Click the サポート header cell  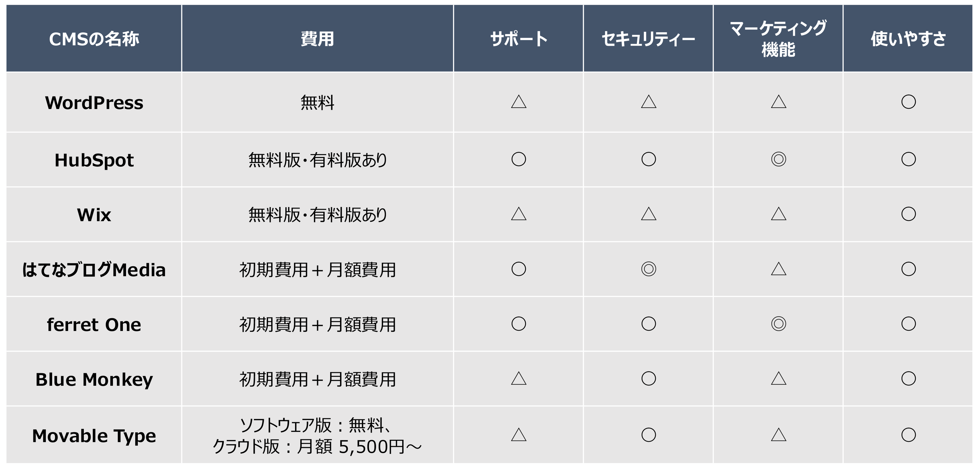pyautogui.click(x=519, y=38)
